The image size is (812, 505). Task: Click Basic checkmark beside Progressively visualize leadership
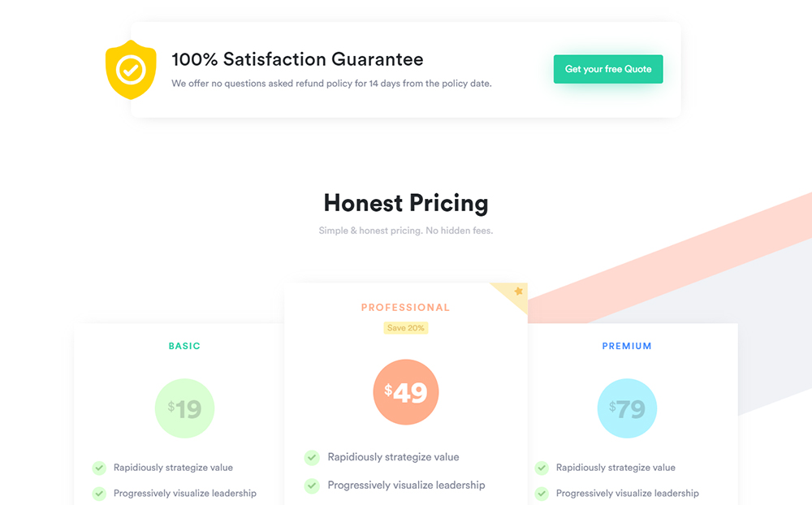point(99,494)
